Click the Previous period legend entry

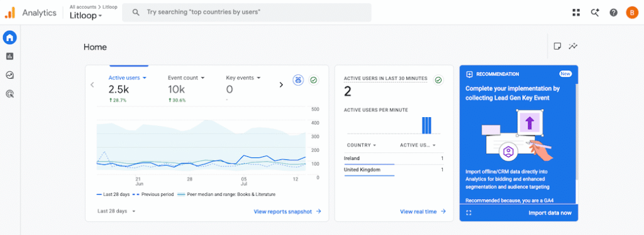tap(153, 194)
